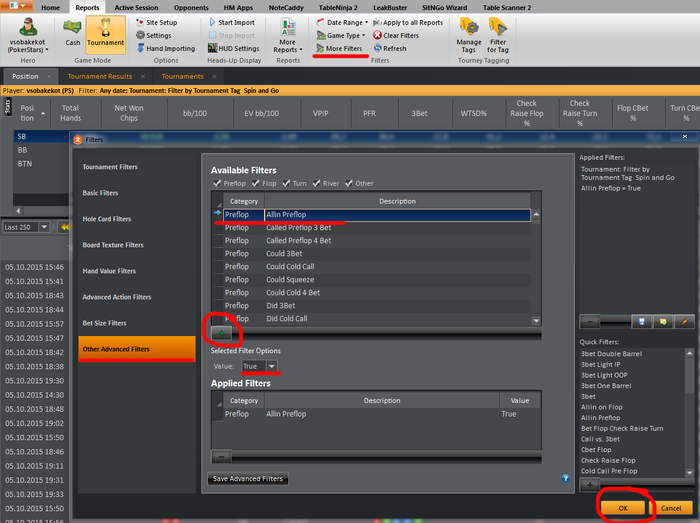
Task: Switch to Tournament Results report tab
Action: [100, 76]
